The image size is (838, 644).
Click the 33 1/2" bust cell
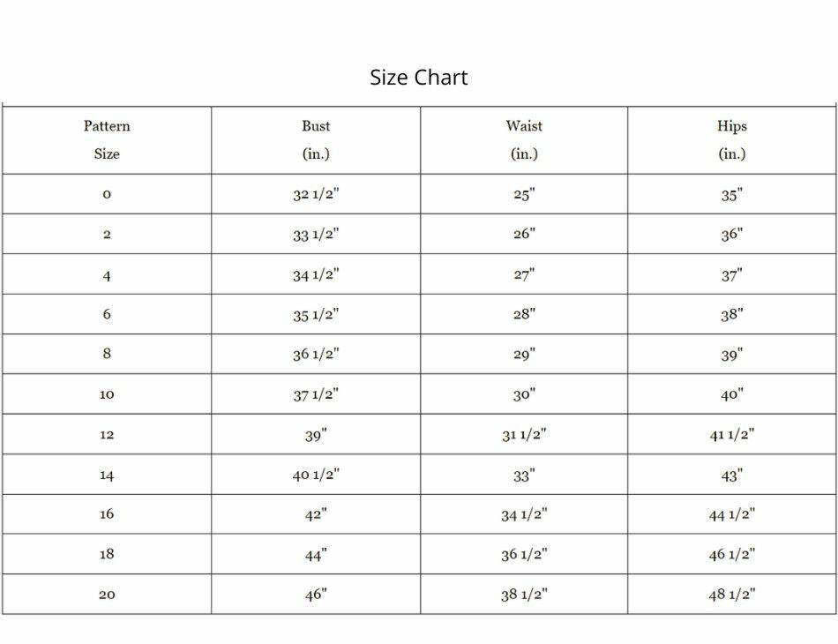point(316,234)
